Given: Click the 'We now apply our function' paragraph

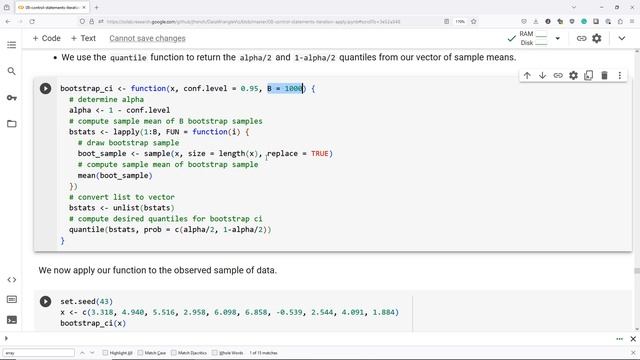Looking at the screenshot, I should tap(158, 270).
